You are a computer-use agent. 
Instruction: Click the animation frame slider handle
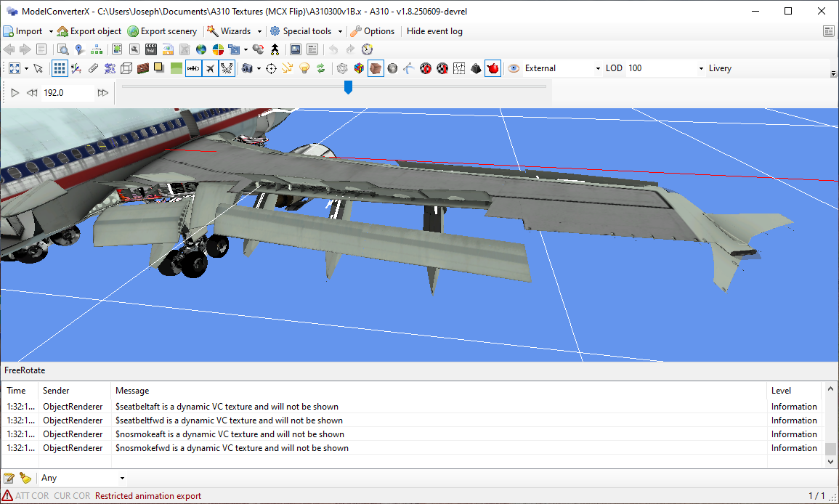pos(348,87)
